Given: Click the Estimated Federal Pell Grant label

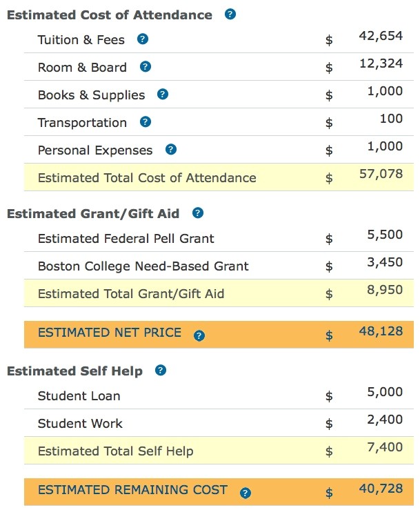Looking at the screenshot, I should coord(126,239).
